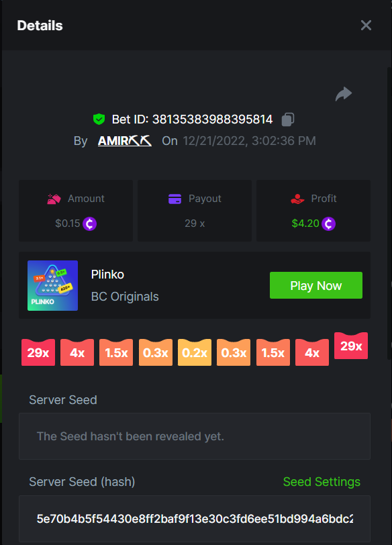392x545 pixels.
Task: Close the Details dialog
Action: pos(366,25)
